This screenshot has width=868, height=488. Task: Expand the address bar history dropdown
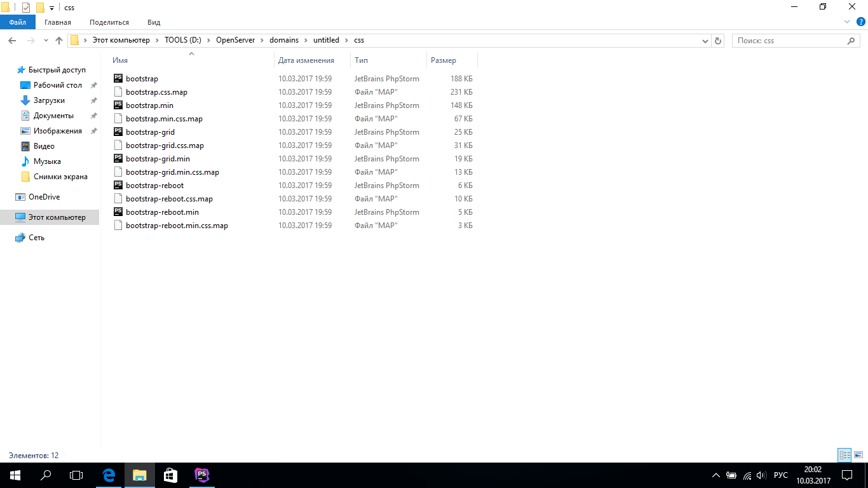705,41
